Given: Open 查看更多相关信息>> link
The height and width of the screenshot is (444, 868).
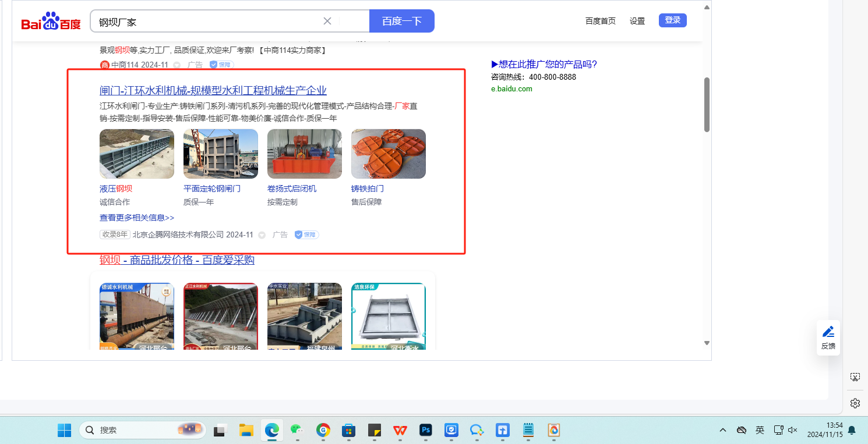Looking at the screenshot, I should pyautogui.click(x=137, y=218).
